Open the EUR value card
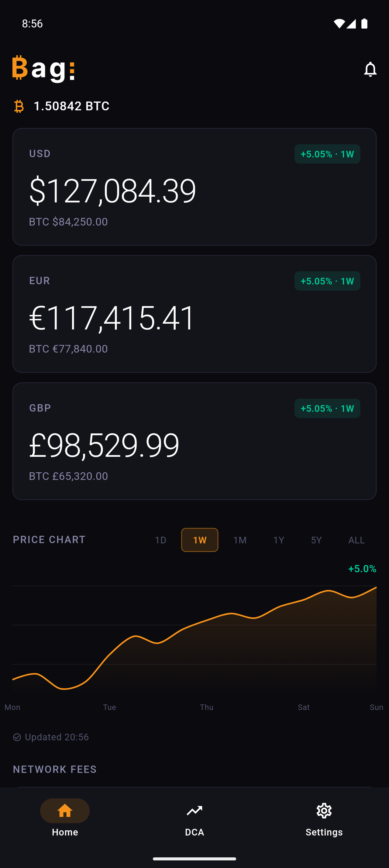This screenshot has height=868, width=389. point(194,314)
